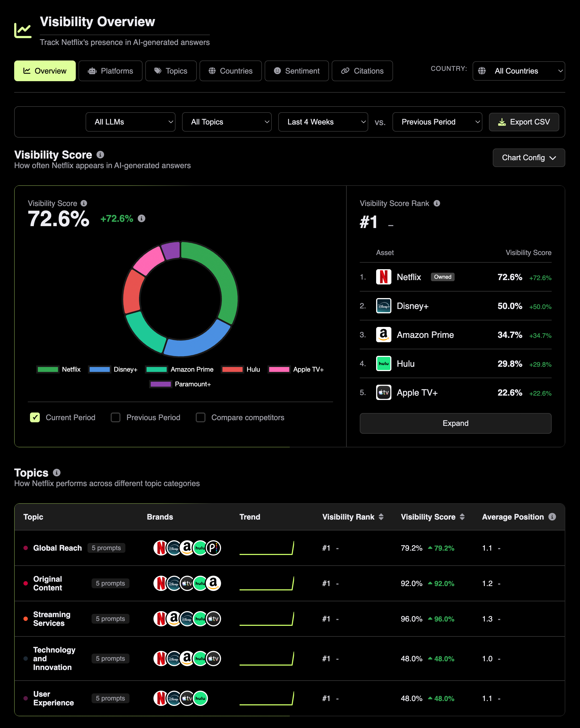This screenshot has height=728, width=580.
Task: Click Apple TV+ logo in rank list
Action: pyautogui.click(x=383, y=392)
